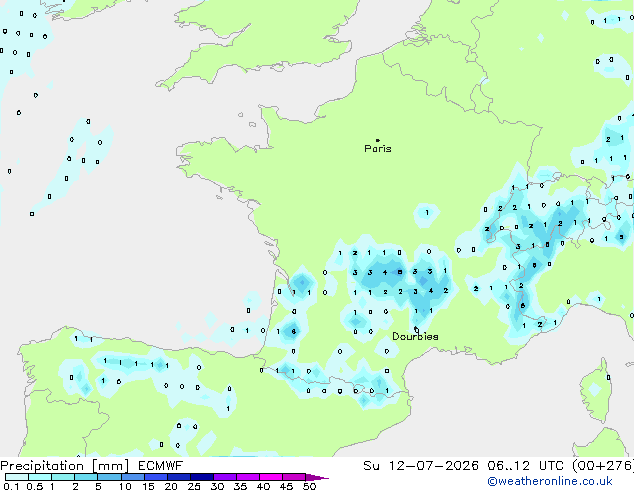Pick the 25–30 mm navy legend swatch
634x490 pixels.
(201, 477)
